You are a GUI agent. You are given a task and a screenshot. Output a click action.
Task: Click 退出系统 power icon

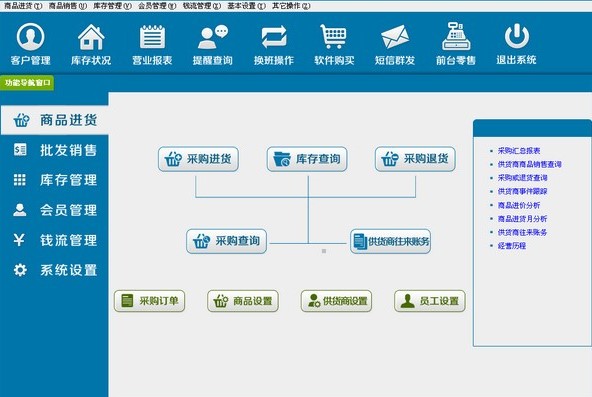(x=516, y=36)
